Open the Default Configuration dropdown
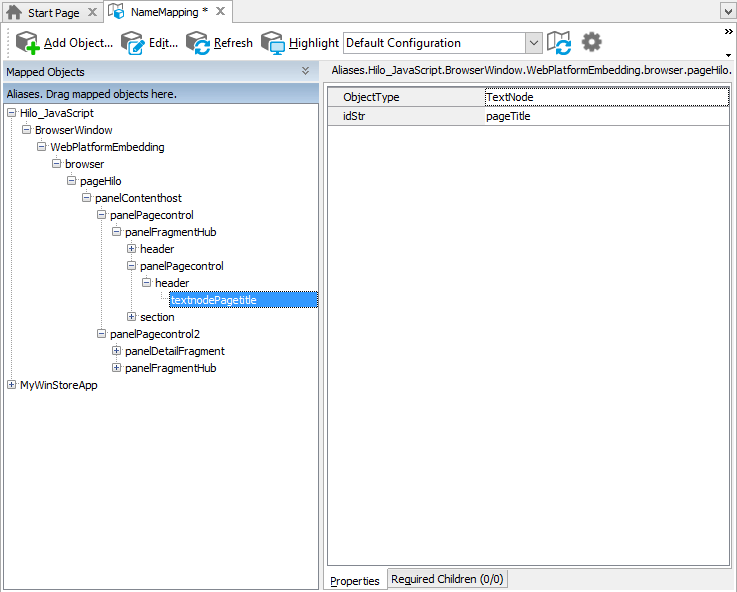 click(533, 43)
